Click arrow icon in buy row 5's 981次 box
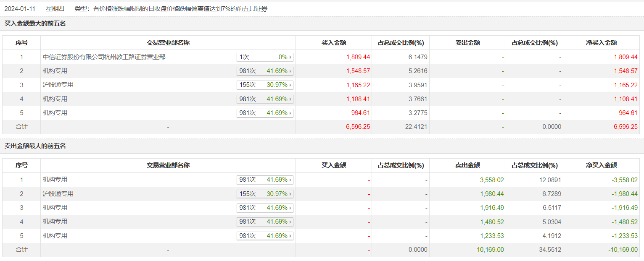 pos(290,113)
